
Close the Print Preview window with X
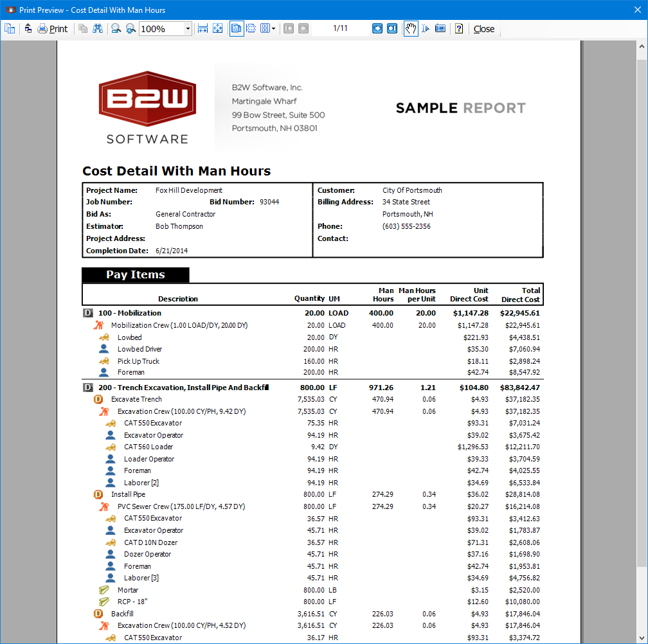pos(638,10)
